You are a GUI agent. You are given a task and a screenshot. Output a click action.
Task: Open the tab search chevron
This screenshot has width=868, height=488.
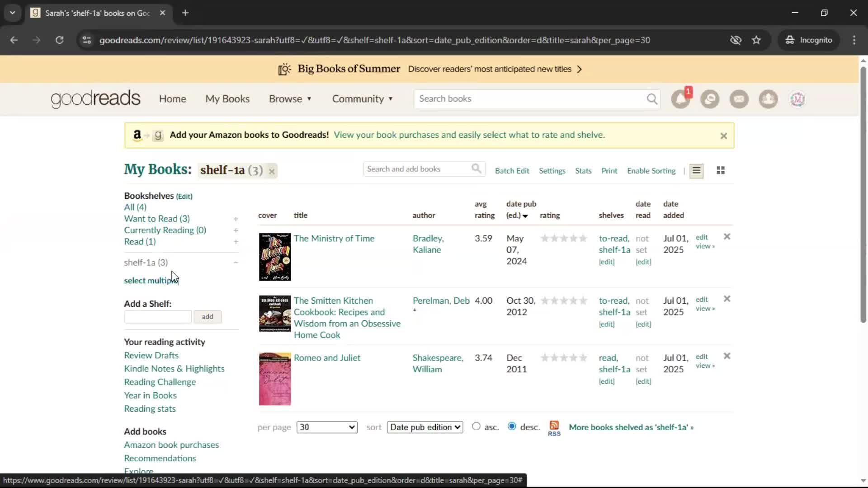point(13,13)
